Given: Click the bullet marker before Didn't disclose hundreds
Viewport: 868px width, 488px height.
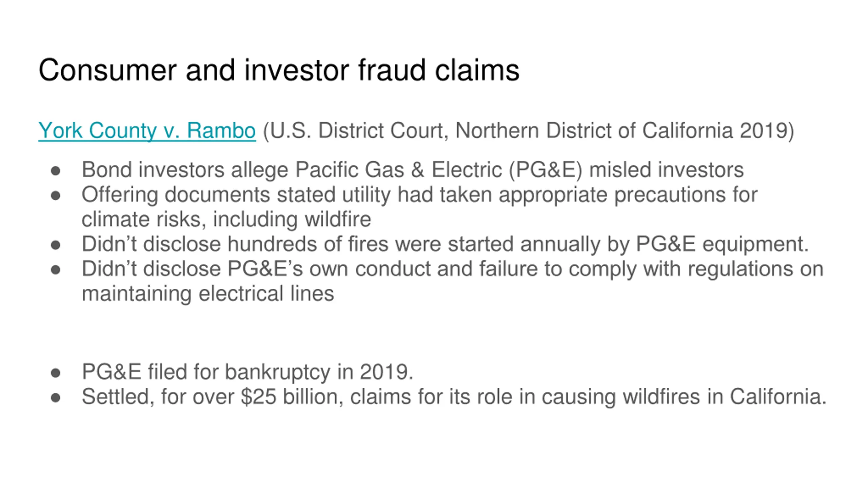Looking at the screenshot, I should [x=55, y=245].
